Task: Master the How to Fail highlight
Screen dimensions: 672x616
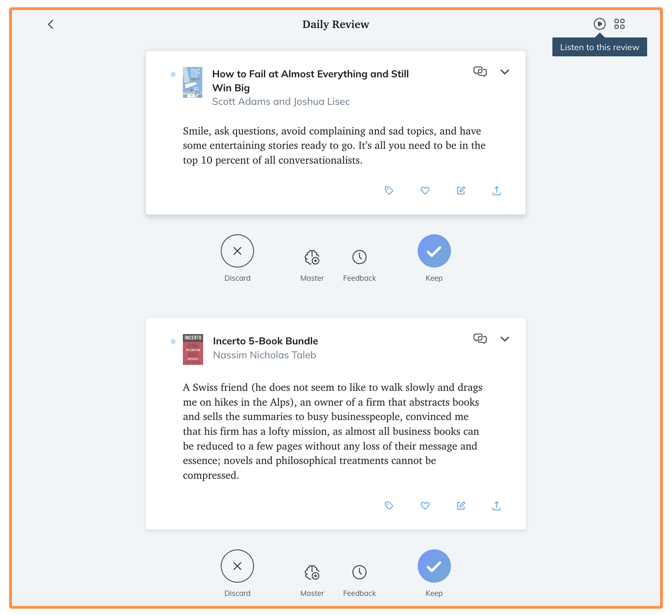Action: [312, 257]
